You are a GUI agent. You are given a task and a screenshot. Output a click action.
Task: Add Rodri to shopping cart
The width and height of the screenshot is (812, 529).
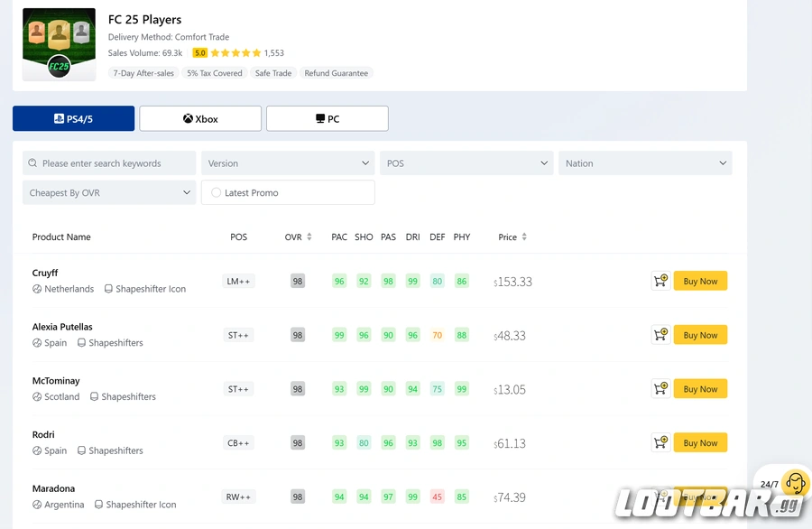pos(660,443)
